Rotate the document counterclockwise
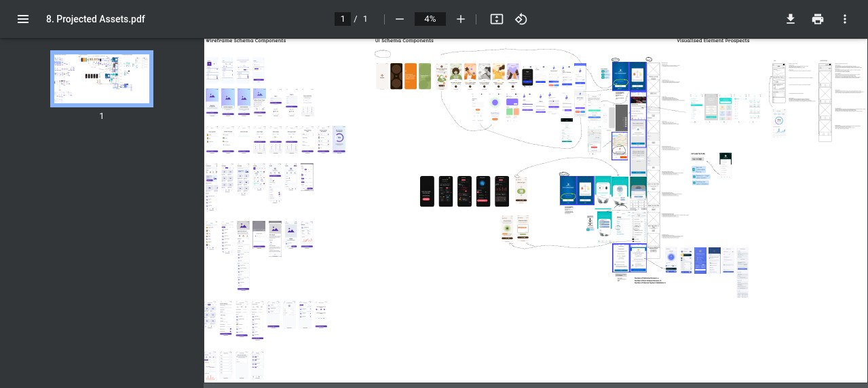Screen dimensions: 868x388 click(x=521, y=19)
